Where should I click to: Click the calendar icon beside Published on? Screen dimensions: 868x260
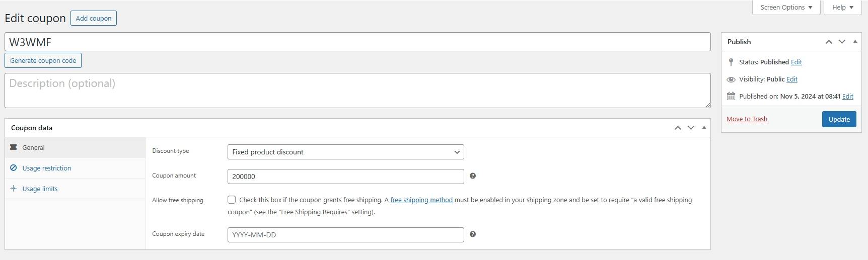tap(731, 96)
